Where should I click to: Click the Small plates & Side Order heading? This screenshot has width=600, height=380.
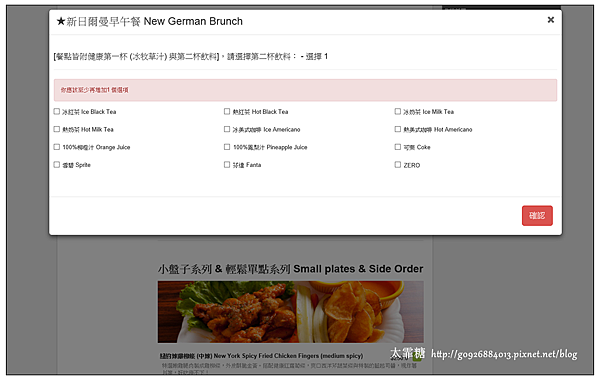[x=290, y=269]
